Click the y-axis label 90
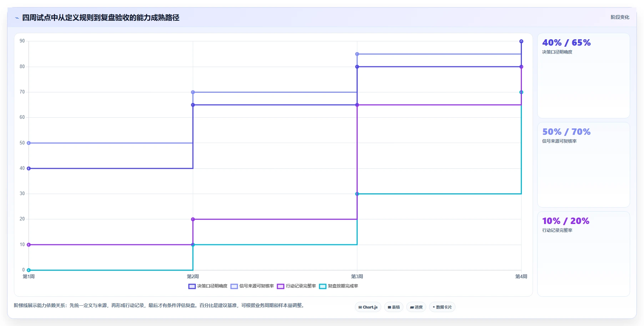This screenshot has height=326, width=644. 22,41
